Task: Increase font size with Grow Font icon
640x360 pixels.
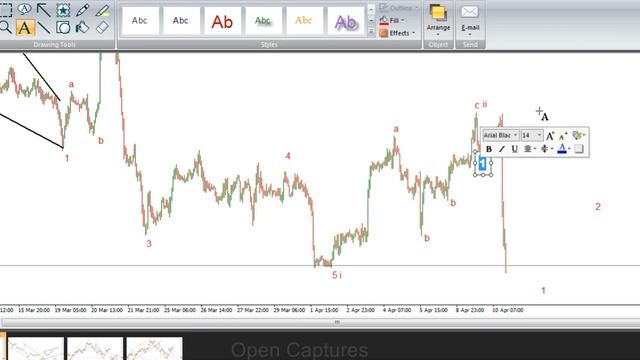Action: click(550, 135)
